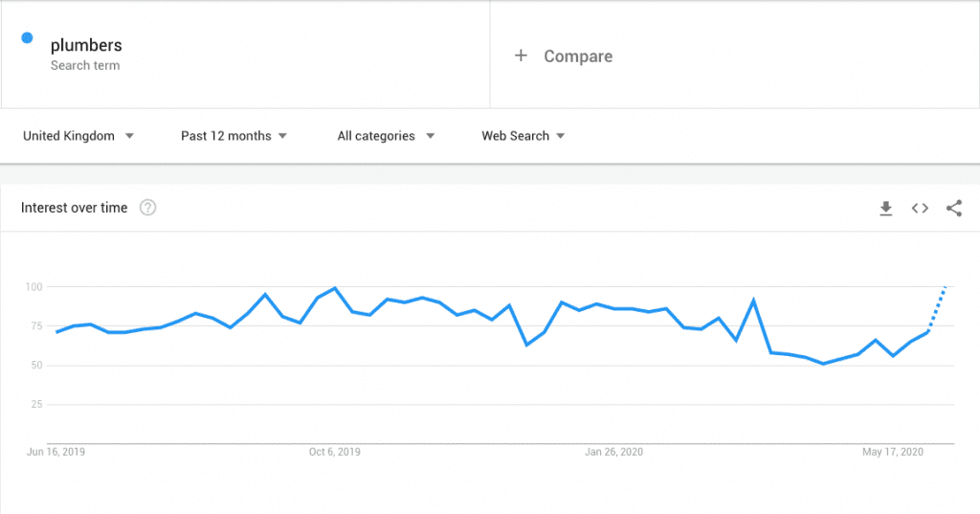Select the Jan 26, 2020 axis label
This screenshot has width=980, height=514.
613,452
